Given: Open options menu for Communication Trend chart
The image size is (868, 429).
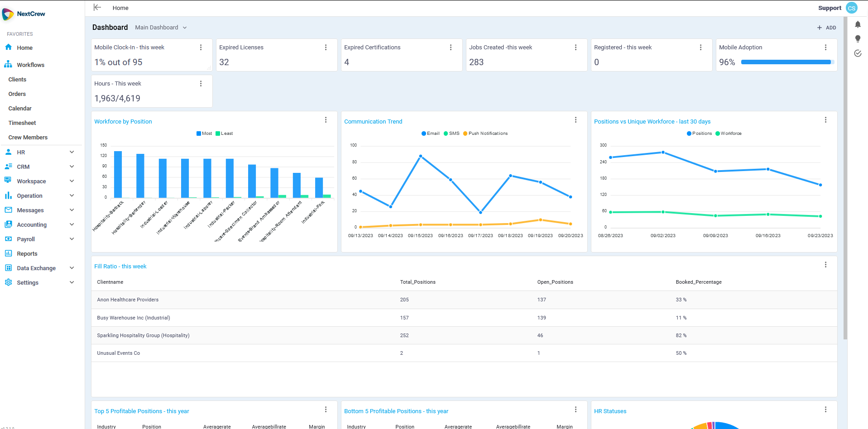Looking at the screenshot, I should click(576, 120).
